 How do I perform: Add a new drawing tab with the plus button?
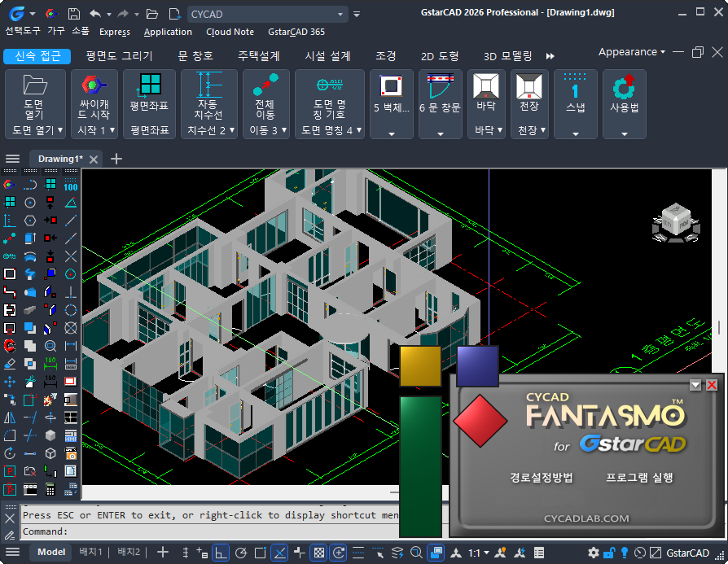click(116, 160)
